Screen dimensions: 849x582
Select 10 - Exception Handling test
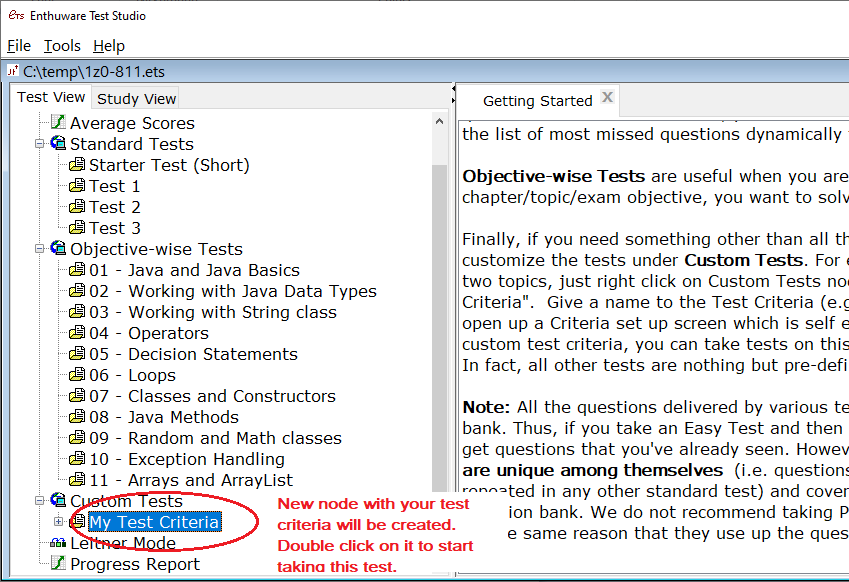click(186, 459)
